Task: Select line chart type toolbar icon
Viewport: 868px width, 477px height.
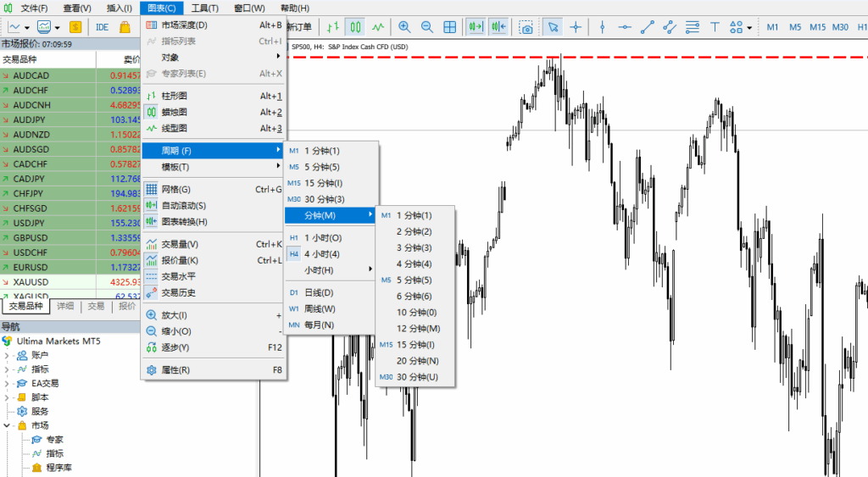Action: point(378,26)
